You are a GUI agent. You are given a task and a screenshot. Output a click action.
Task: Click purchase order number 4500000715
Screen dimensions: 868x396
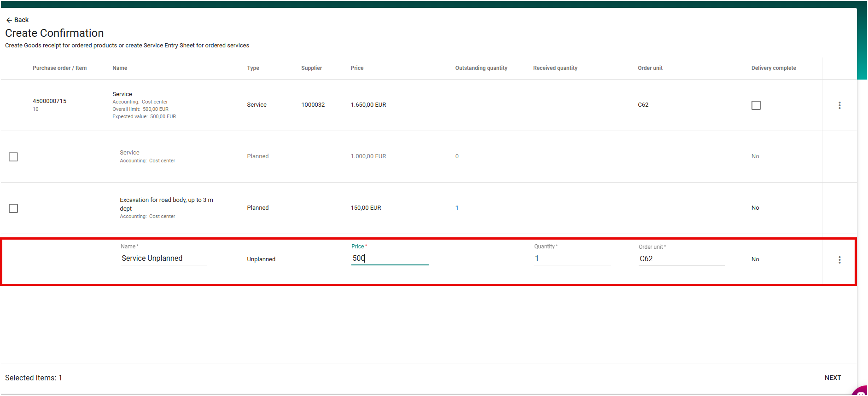pyautogui.click(x=49, y=101)
